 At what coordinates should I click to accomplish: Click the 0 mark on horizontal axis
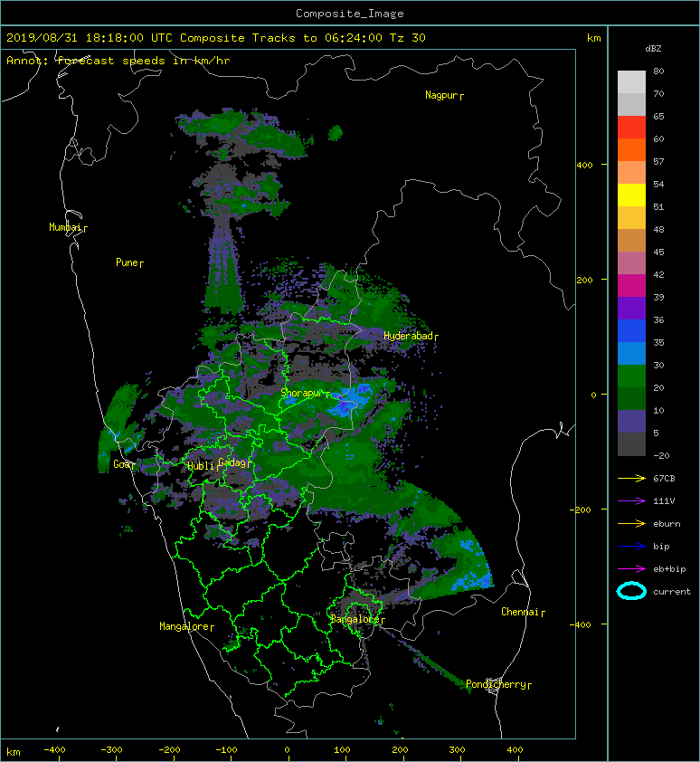pyautogui.click(x=287, y=750)
